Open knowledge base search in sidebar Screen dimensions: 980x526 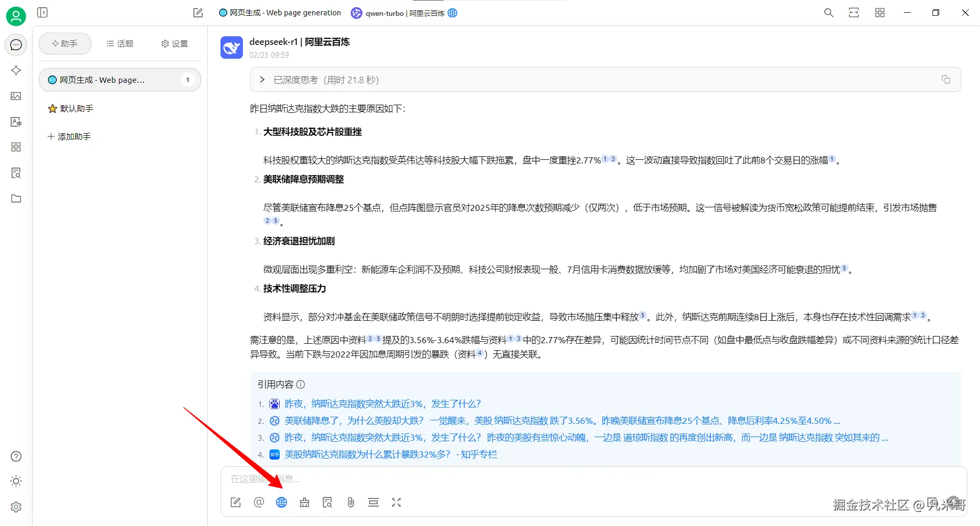tap(16, 173)
